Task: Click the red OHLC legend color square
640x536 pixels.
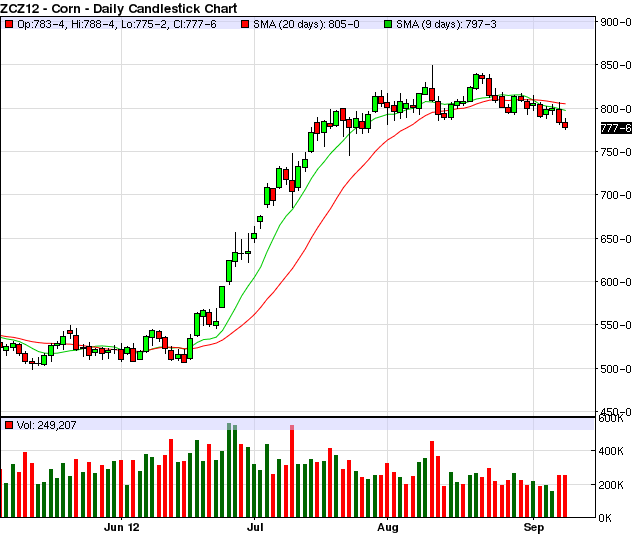Action: point(9,24)
